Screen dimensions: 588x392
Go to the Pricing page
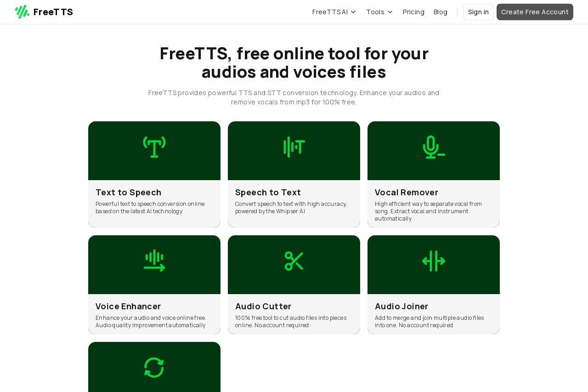point(413,12)
